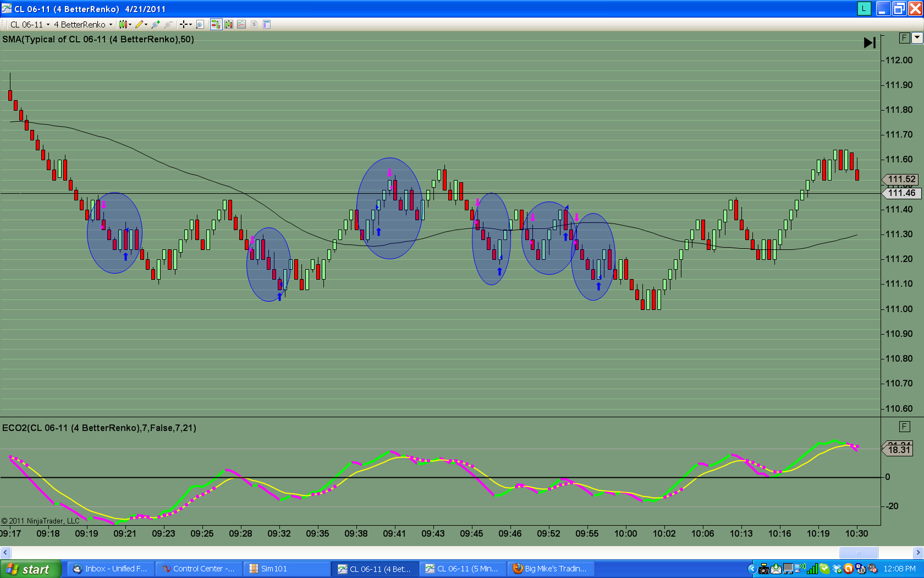Switch to Control Center taskbar window
Screen dimensions: 924x578
[x=198, y=569]
